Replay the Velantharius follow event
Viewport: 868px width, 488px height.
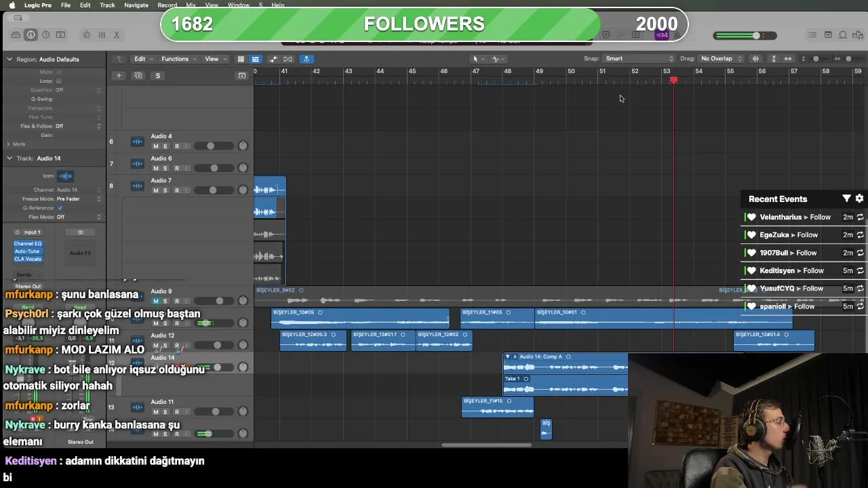click(860, 217)
